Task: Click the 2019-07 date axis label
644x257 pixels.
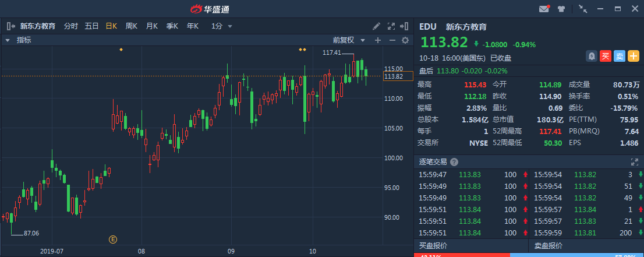Action: [52, 251]
